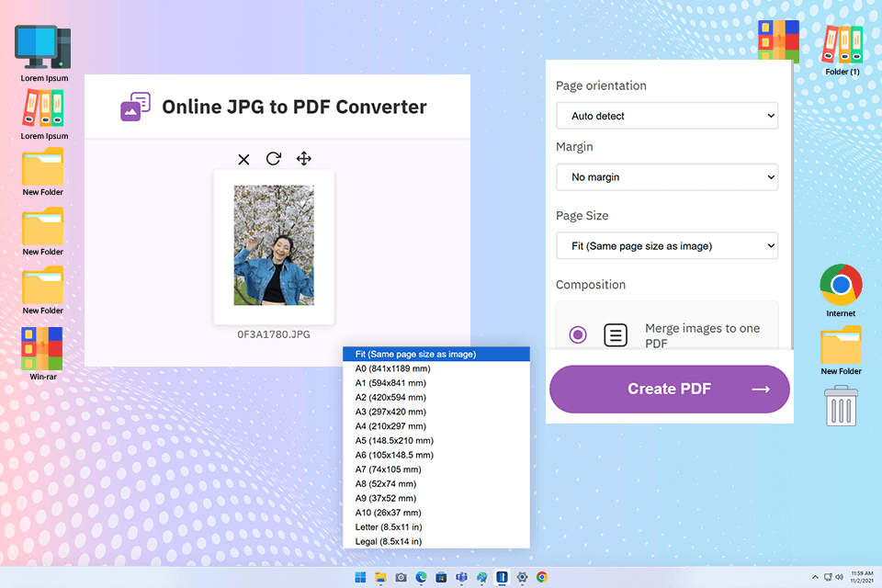
Task: Show hidden system tray icons
Action: pos(815,577)
